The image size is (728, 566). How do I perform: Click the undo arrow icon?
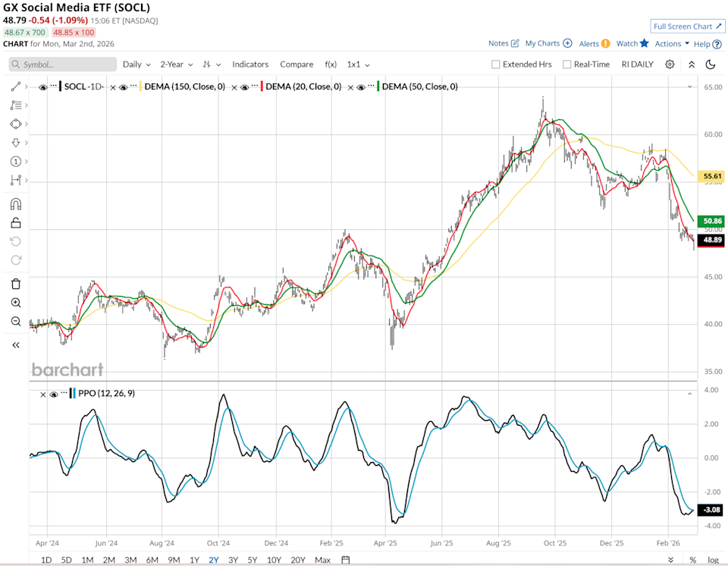(15, 241)
